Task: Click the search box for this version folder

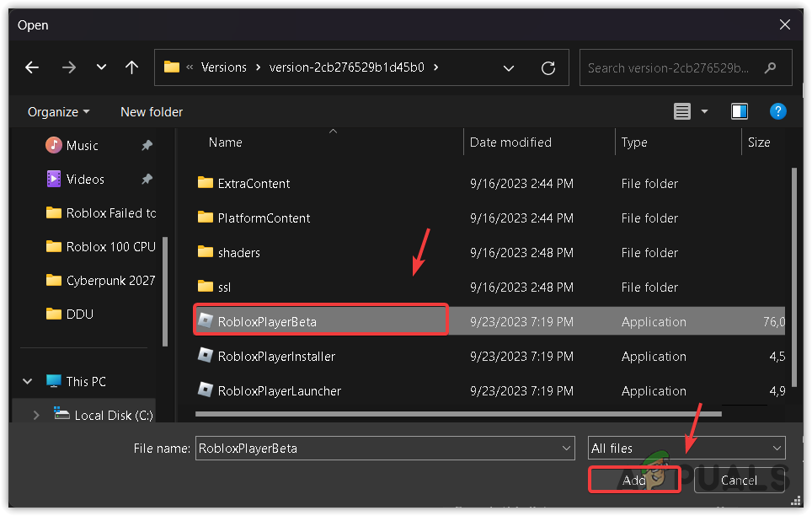Action: (674, 67)
